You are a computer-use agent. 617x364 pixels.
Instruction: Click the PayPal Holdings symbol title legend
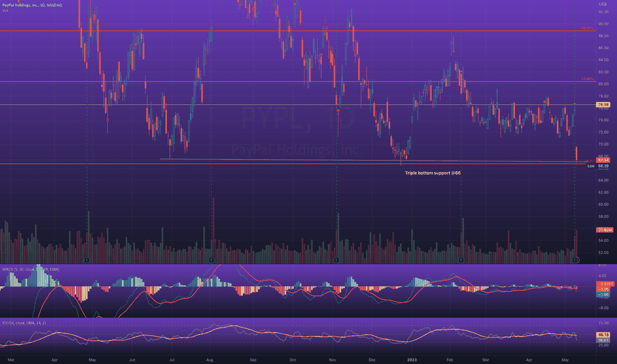pos(32,5)
